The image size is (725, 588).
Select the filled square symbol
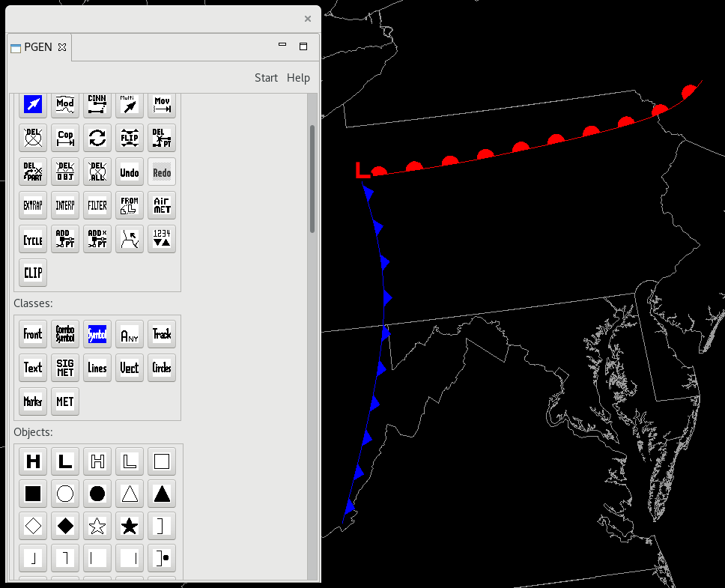click(33, 494)
